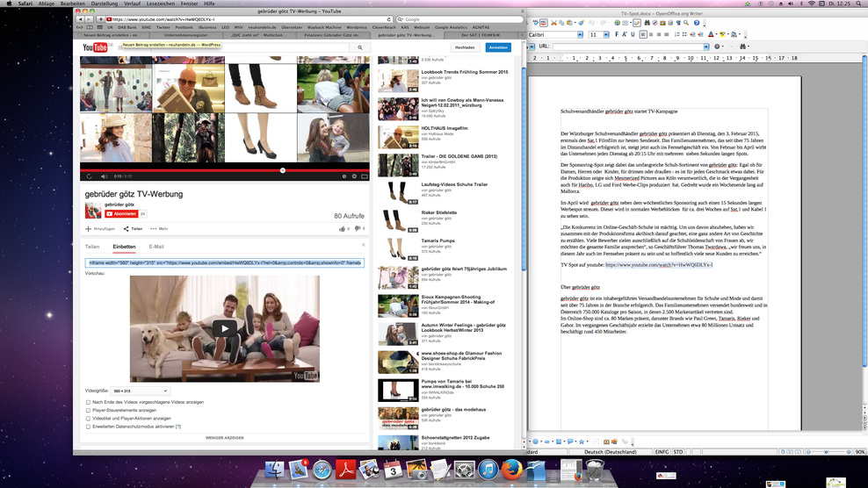Open the YouTube logo home link
Screen dimensions: 868x488
(95, 47)
